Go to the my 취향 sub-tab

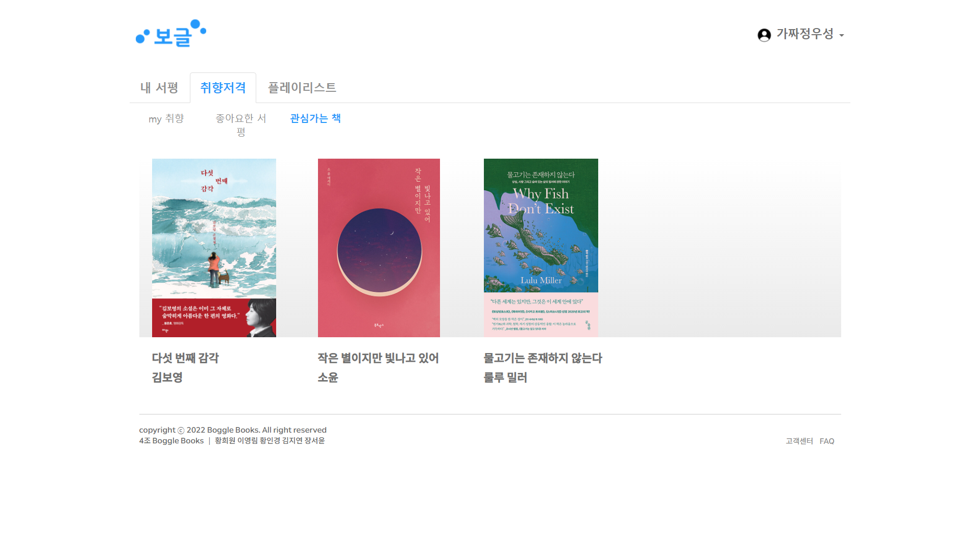166,119
